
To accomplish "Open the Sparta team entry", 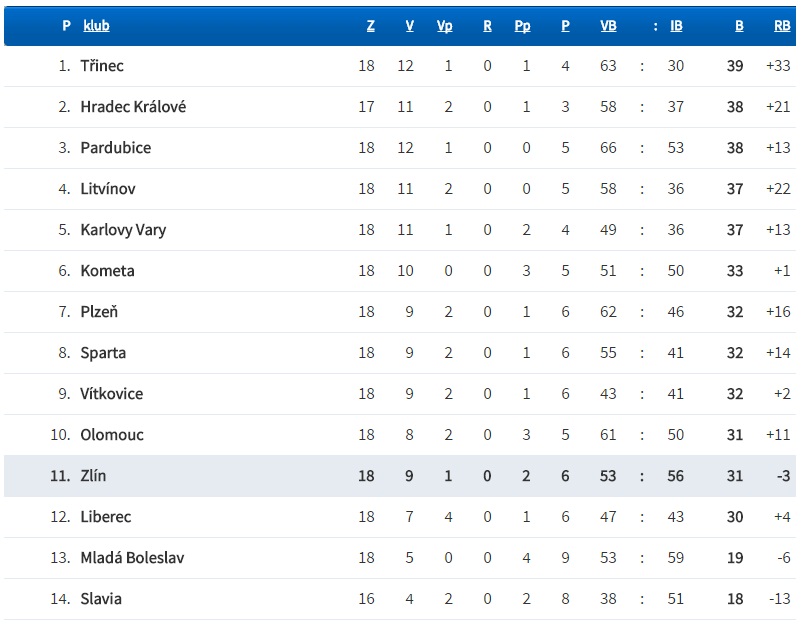I will [103, 353].
